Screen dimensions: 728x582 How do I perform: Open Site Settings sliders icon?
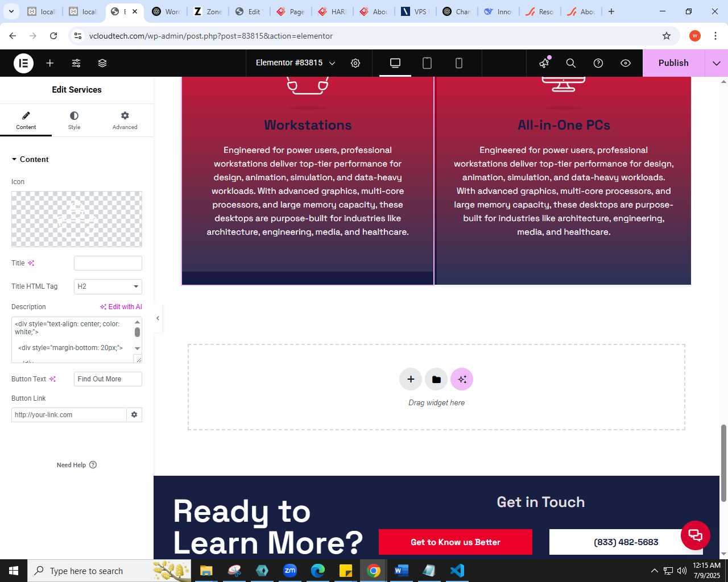click(76, 63)
